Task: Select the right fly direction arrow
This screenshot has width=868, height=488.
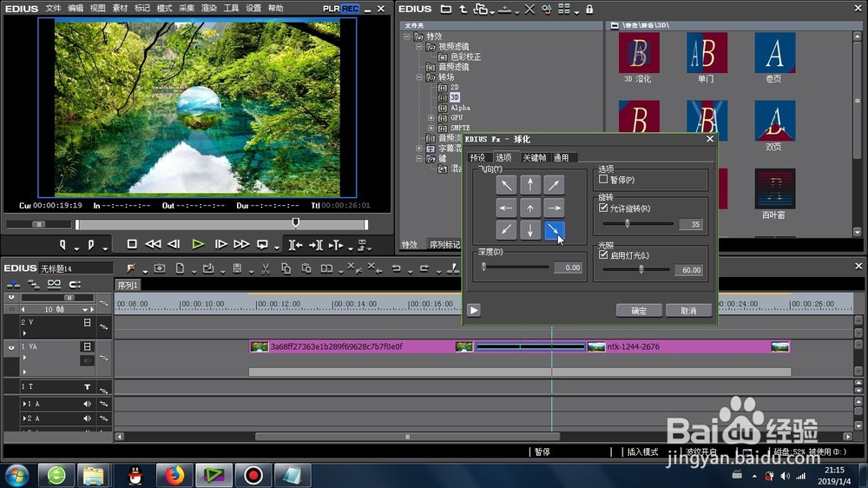Action: (554, 208)
